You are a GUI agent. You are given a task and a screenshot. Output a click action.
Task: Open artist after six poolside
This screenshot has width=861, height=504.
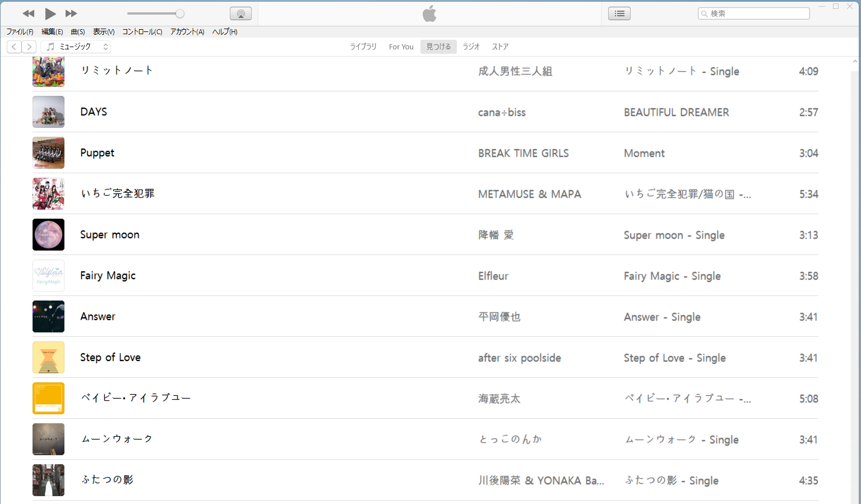pos(520,358)
